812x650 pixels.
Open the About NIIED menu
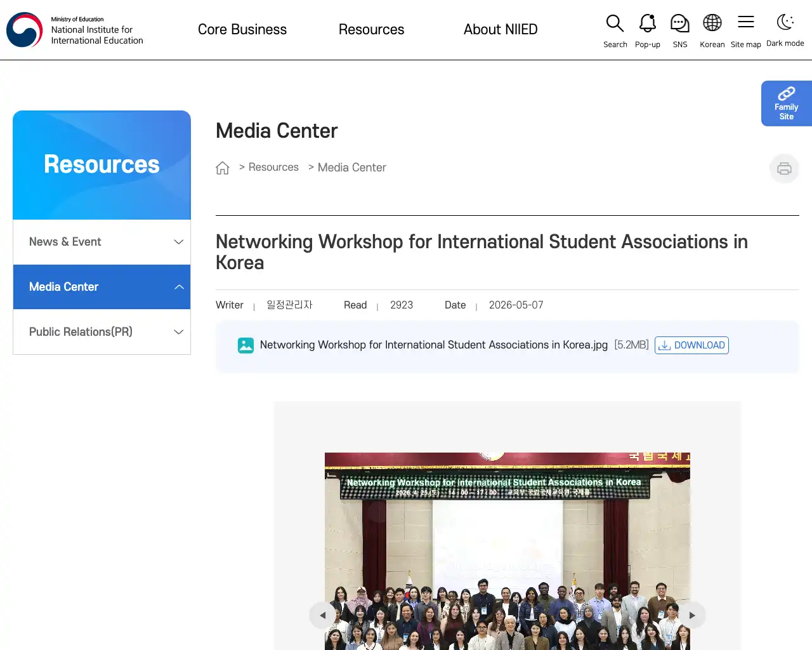tap(501, 30)
